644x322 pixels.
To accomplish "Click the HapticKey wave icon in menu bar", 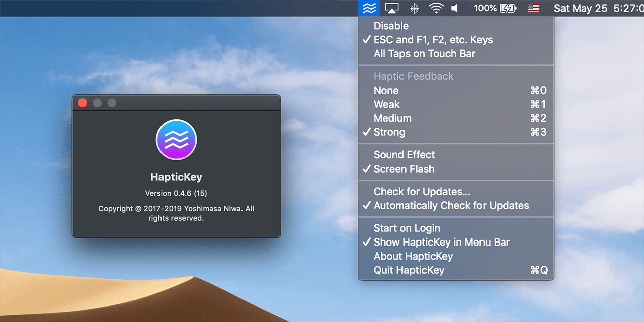I will coord(369,8).
